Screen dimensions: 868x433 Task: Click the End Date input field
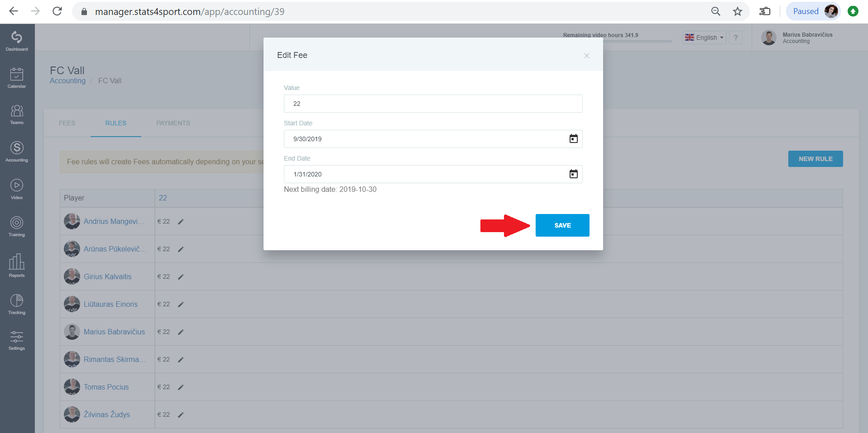coord(433,174)
